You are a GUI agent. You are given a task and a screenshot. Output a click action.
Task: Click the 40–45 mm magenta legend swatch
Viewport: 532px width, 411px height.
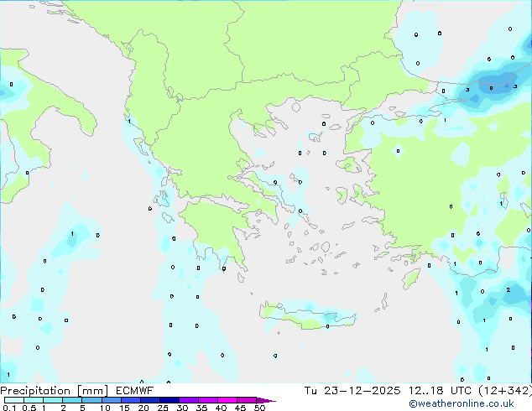(x=227, y=400)
